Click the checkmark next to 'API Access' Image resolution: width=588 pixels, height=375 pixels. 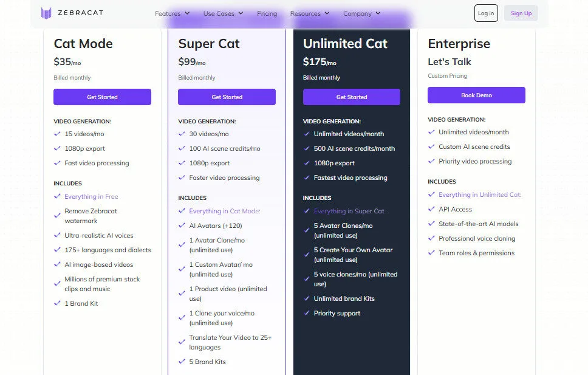(x=430, y=209)
